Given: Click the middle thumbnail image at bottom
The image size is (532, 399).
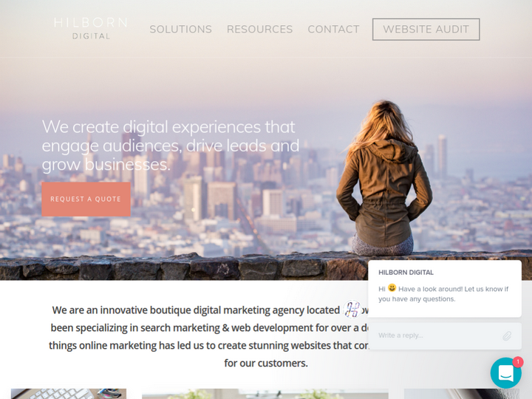Looking at the screenshot, I should 265,394.
